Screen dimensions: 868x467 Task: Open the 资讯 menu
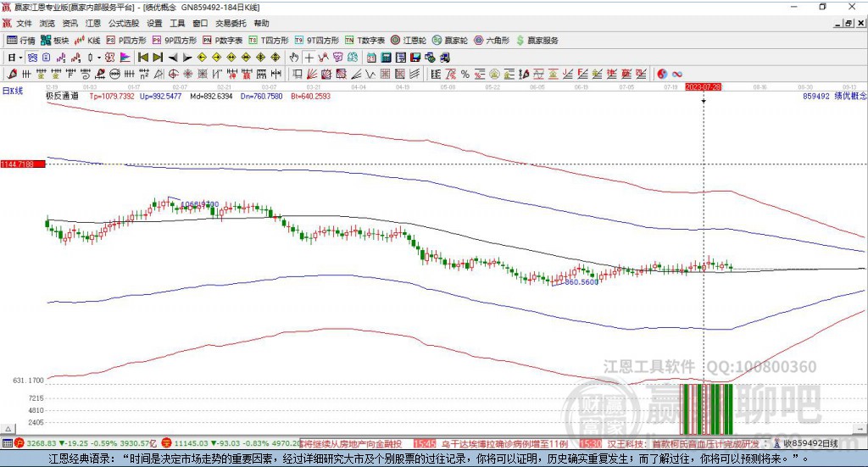[x=70, y=23]
